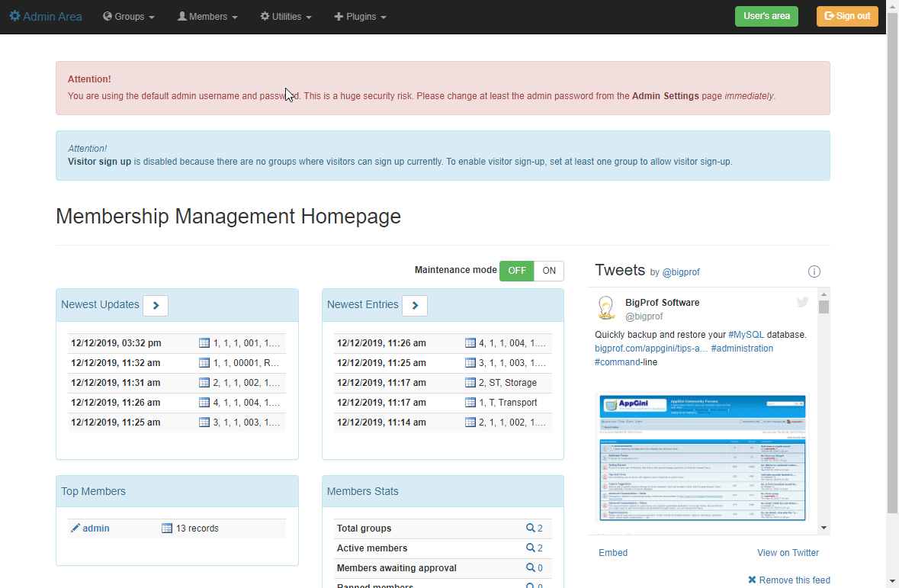
Task: Open the @bigprof Twitter link
Action: (681, 272)
